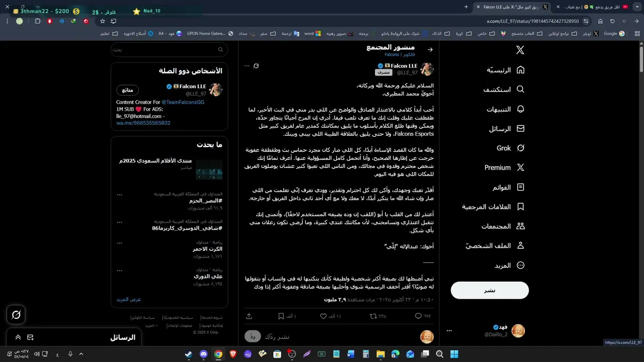Open Grok from the sidebar
Image resolution: width=644 pixels, height=362 pixels.
pyautogui.click(x=511, y=148)
